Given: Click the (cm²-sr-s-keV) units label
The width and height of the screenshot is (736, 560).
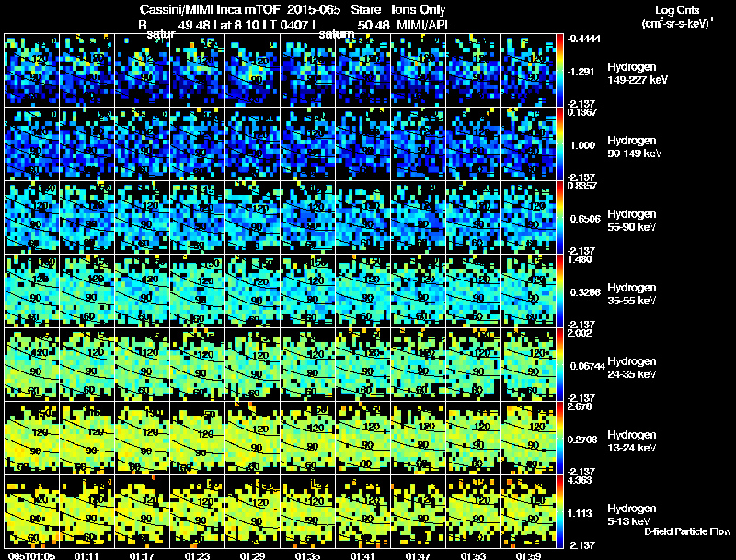Looking at the screenshot, I should click(677, 24).
